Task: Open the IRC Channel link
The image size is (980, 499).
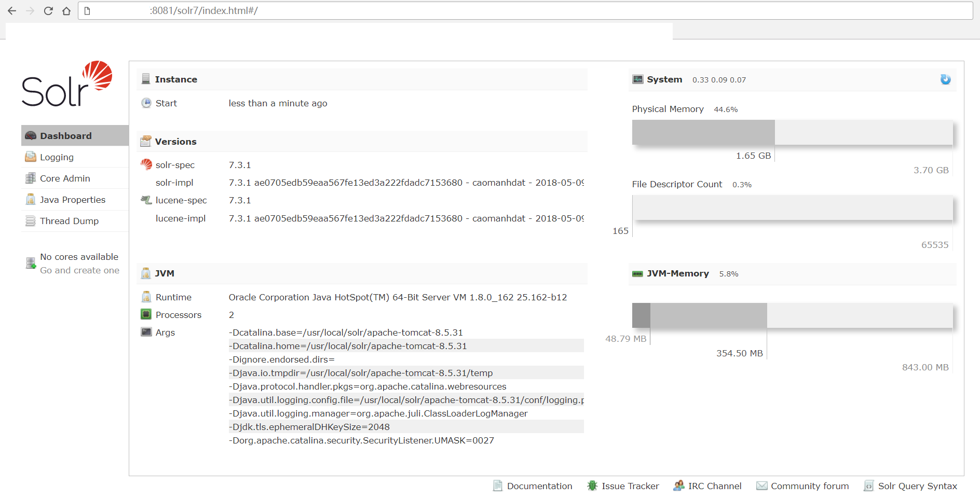Action: [x=715, y=486]
